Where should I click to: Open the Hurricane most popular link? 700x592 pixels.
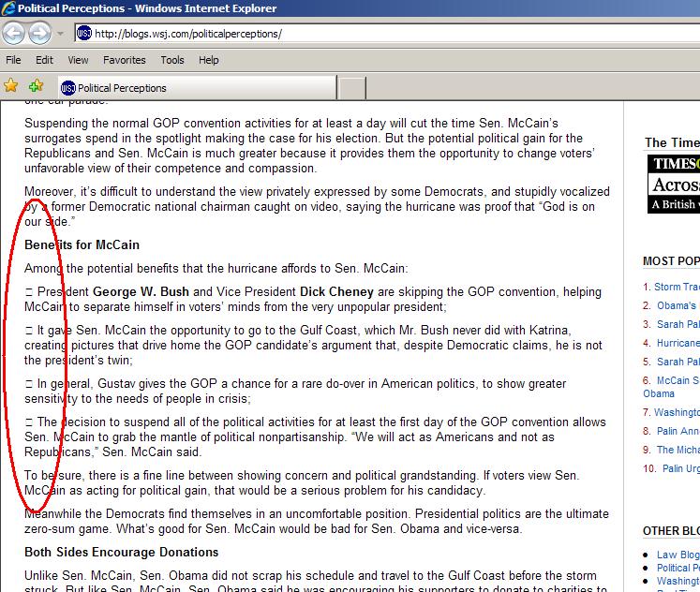click(678, 343)
